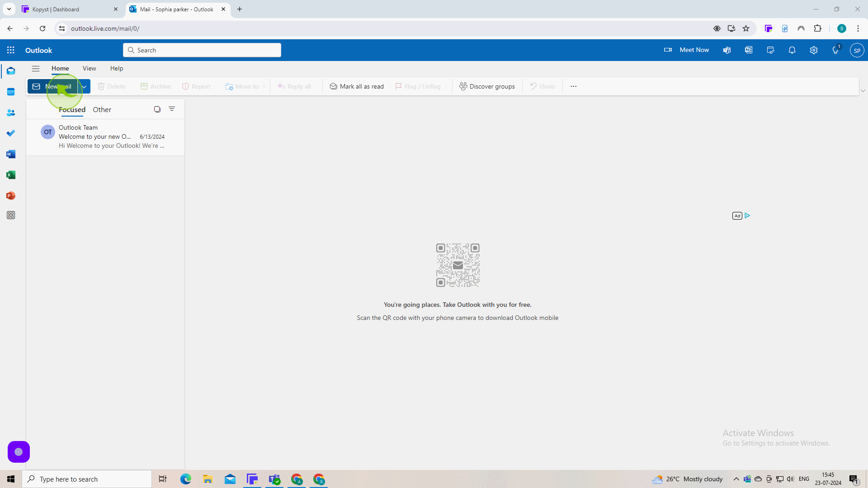Open the My Day icon in header

tap(770, 50)
